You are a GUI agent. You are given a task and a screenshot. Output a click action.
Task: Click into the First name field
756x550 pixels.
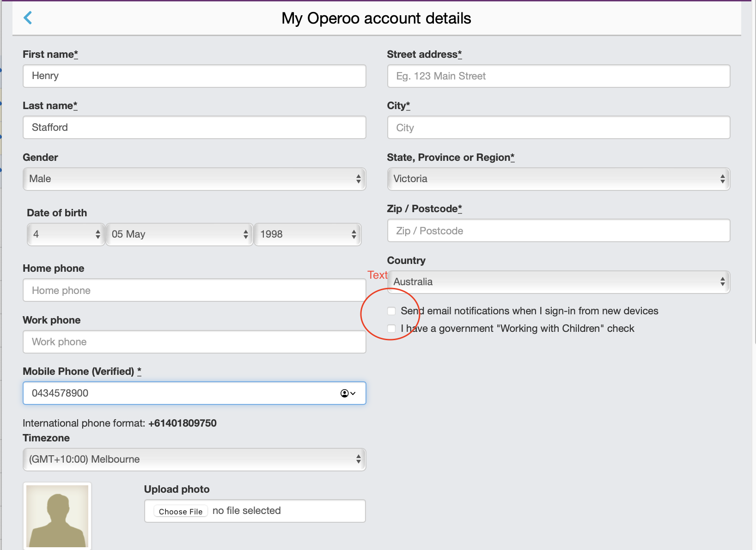coord(194,76)
